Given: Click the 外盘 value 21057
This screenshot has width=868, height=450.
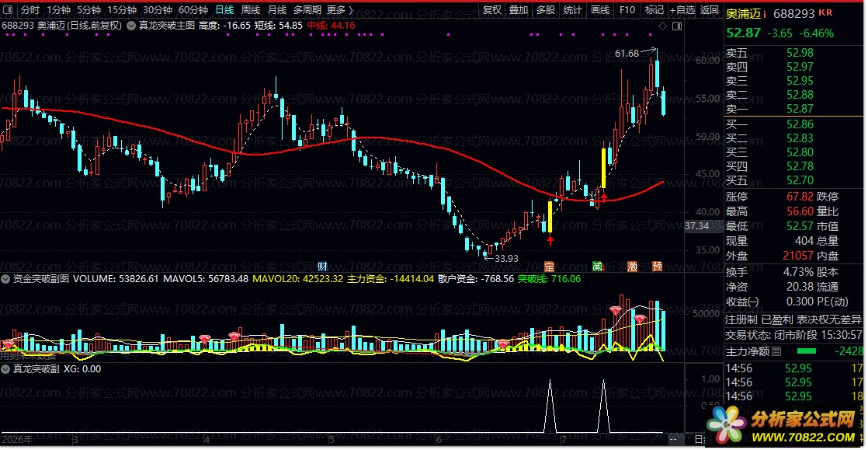Looking at the screenshot, I should pos(797,256).
